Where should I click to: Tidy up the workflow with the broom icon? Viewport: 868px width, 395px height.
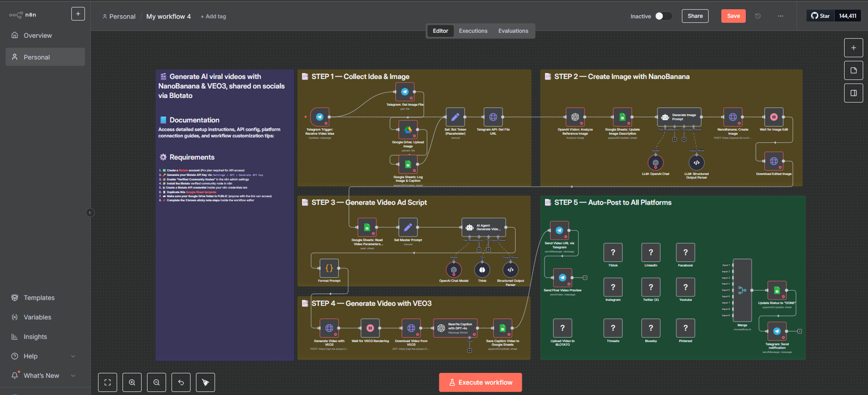[205, 382]
